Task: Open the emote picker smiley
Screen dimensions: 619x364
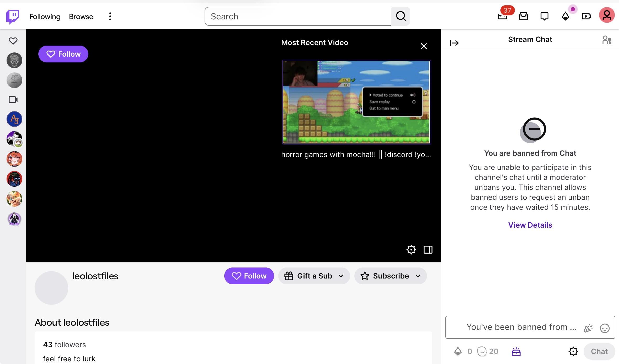Action: tap(605, 328)
